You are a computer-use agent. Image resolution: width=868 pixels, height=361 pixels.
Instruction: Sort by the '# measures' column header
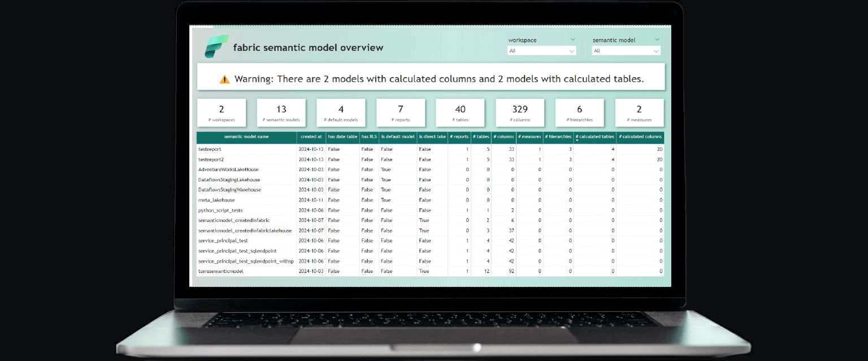pyautogui.click(x=529, y=137)
